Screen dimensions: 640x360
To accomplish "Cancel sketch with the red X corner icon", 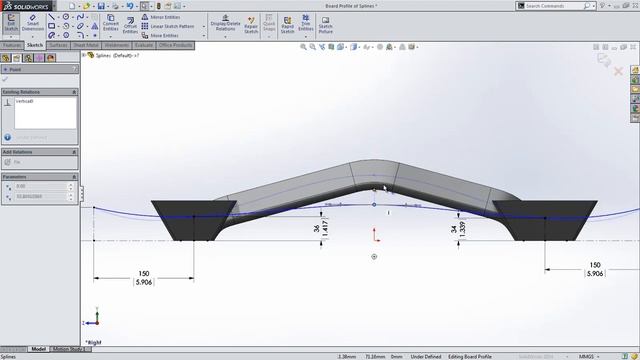I will (618, 71).
